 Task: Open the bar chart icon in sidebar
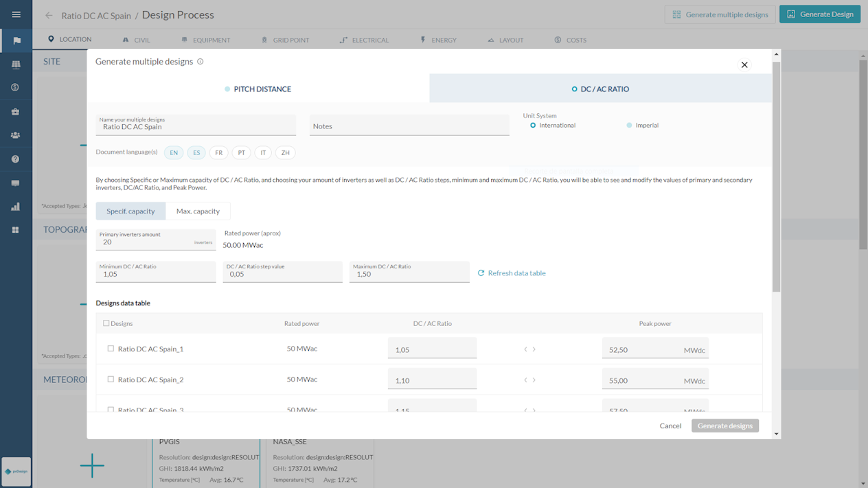(x=16, y=207)
